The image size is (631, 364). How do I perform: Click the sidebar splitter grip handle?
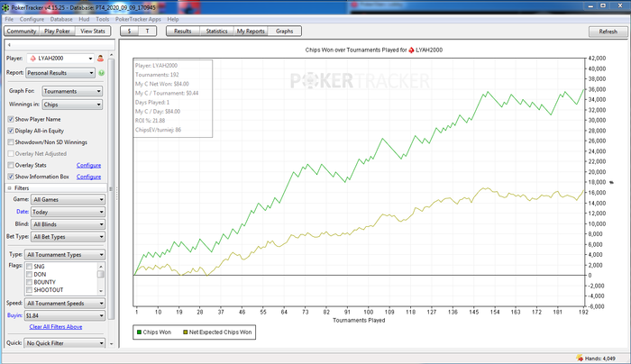(x=117, y=195)
